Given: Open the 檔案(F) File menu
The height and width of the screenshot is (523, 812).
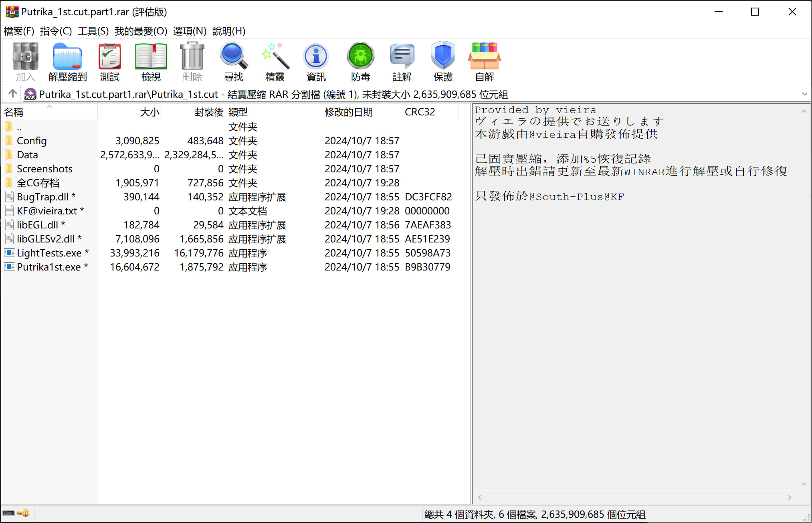Looking at the screenshot, I should 19,31.
